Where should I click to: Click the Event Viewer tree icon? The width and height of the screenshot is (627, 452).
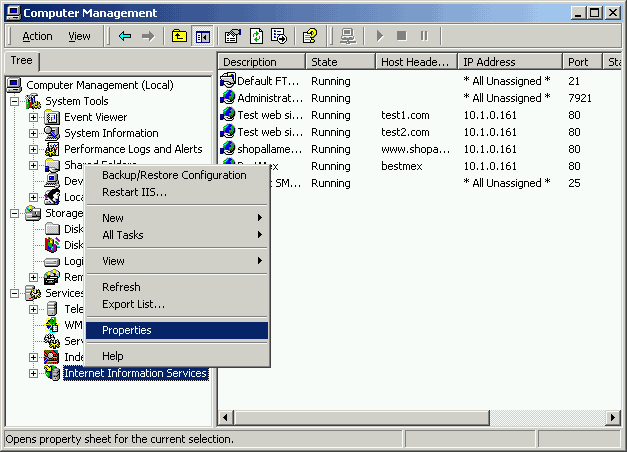pos(53,117)
